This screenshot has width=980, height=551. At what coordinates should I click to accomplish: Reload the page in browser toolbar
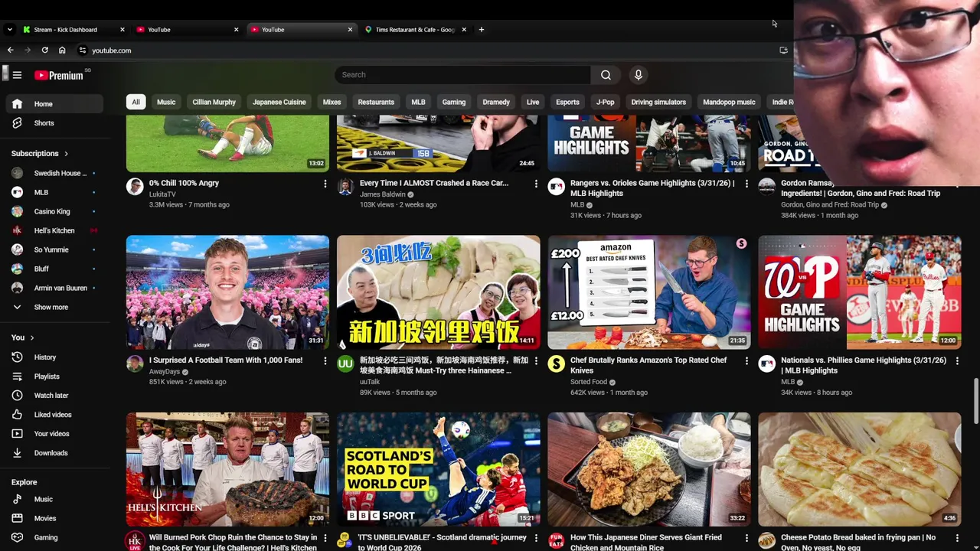(x=44, y=50)
